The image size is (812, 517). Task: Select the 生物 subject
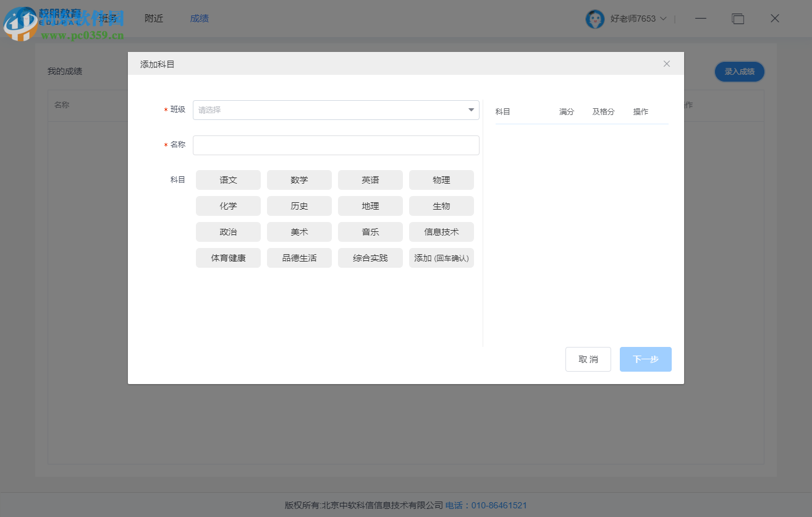pyautogui.click(x=441, y=206)
